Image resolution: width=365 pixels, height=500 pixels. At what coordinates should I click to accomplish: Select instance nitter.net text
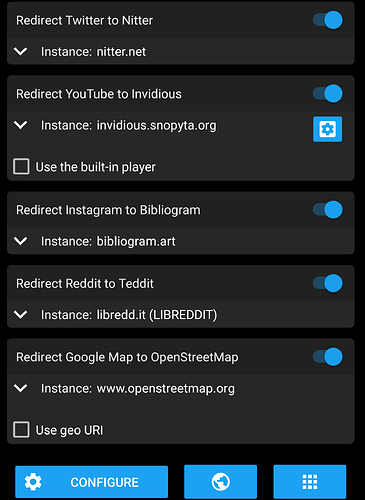(121, 52)
